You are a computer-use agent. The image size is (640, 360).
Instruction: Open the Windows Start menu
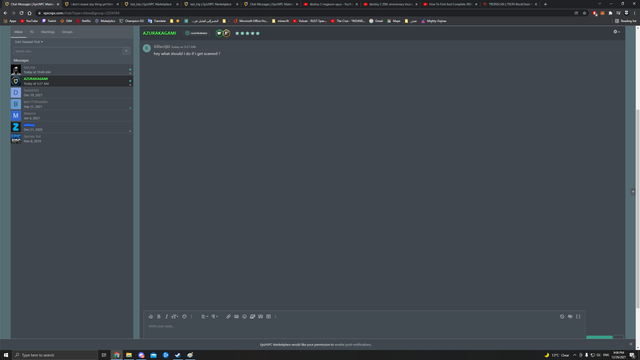click(x=6, y=355)
